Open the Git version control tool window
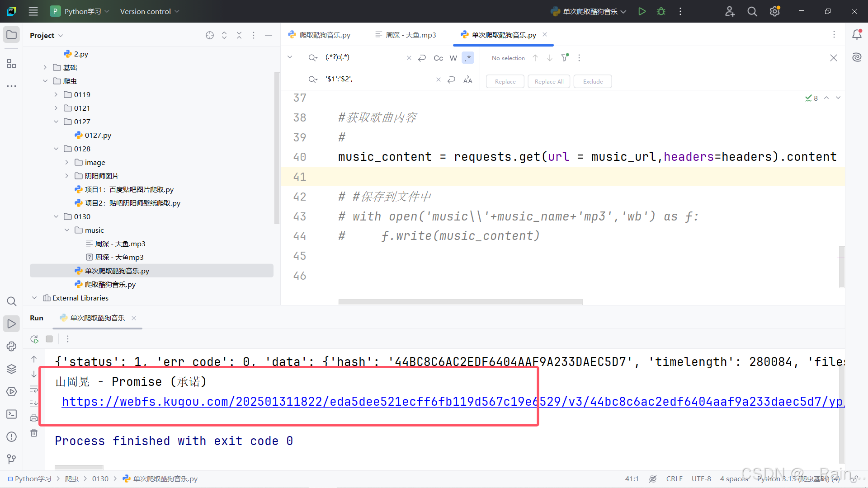The height and width of the screenshot is (488, 868). pyautogui.click(x=11, y=459)
